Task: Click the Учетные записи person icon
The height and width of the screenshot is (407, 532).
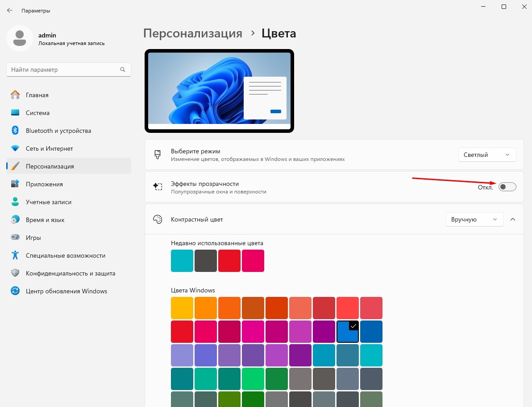Action: [15, 202]
